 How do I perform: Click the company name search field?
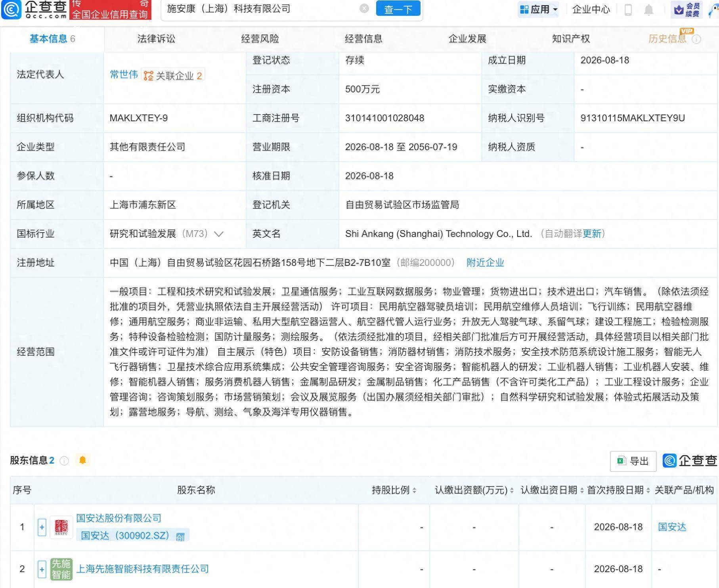[262, 9]
